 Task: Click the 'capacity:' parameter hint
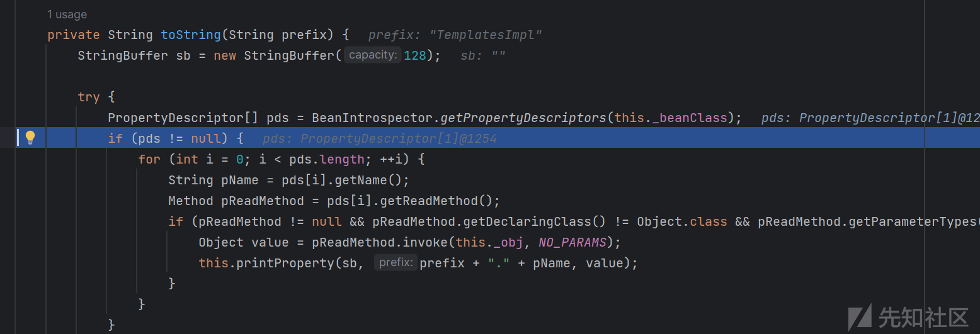point(372,55)
